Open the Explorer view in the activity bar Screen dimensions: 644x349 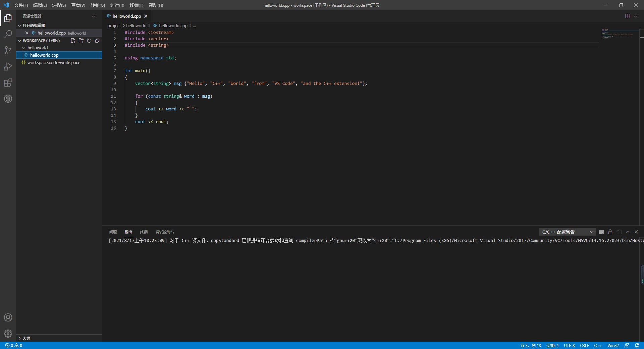tap(8, 18)
